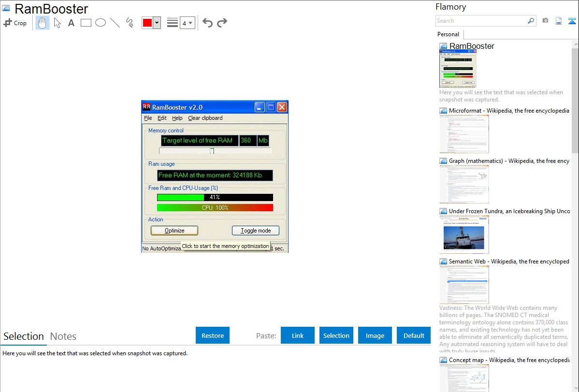Click the Default paste button

414,335
